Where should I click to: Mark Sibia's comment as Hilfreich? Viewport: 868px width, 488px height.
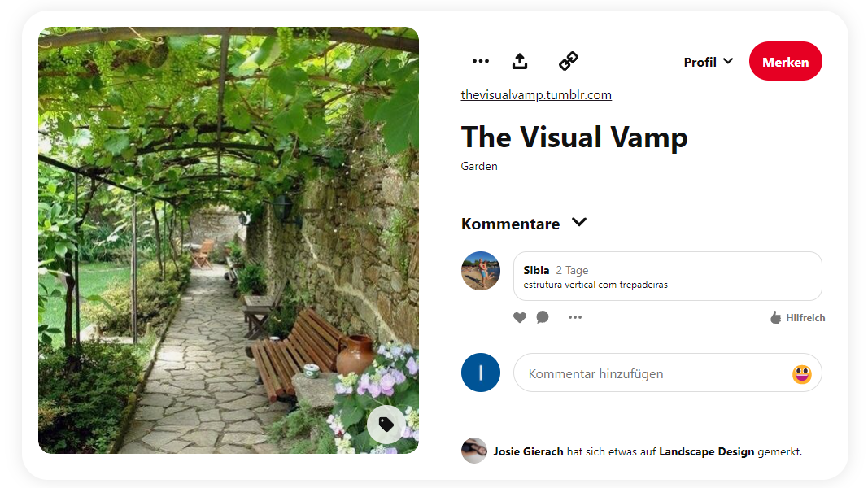click(x=797, y=318)
